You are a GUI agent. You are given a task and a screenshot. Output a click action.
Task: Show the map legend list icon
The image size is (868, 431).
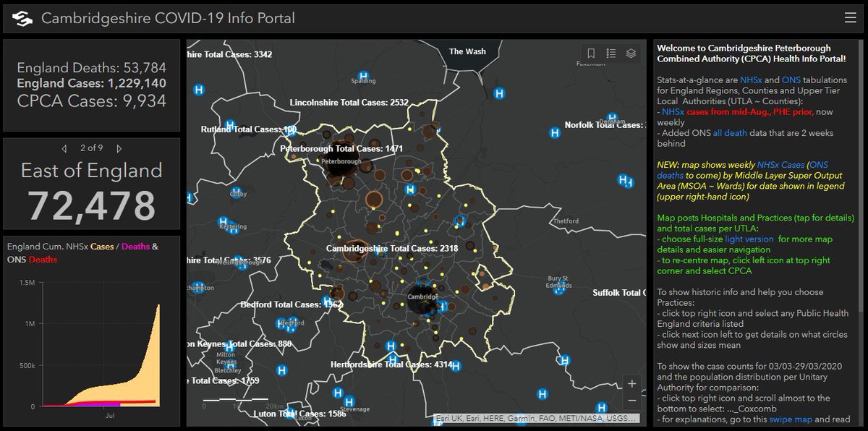click(611, 54)
